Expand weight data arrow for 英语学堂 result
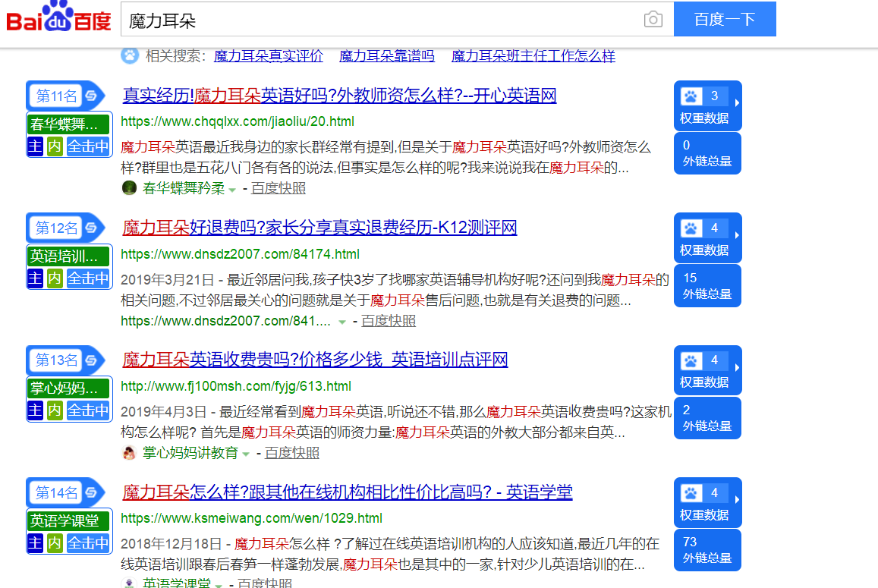Image resolution: width=878 pixels, height=588 pixels. (737, 499)
